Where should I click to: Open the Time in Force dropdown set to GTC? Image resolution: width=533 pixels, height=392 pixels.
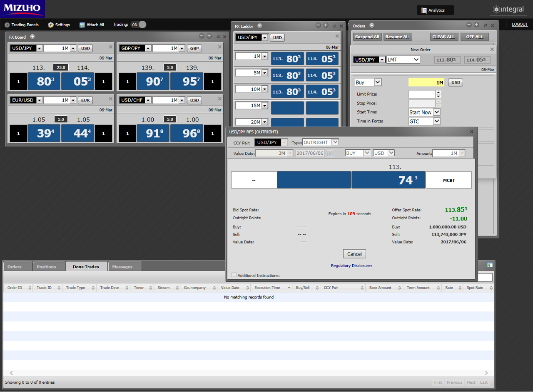coord(424,121)
